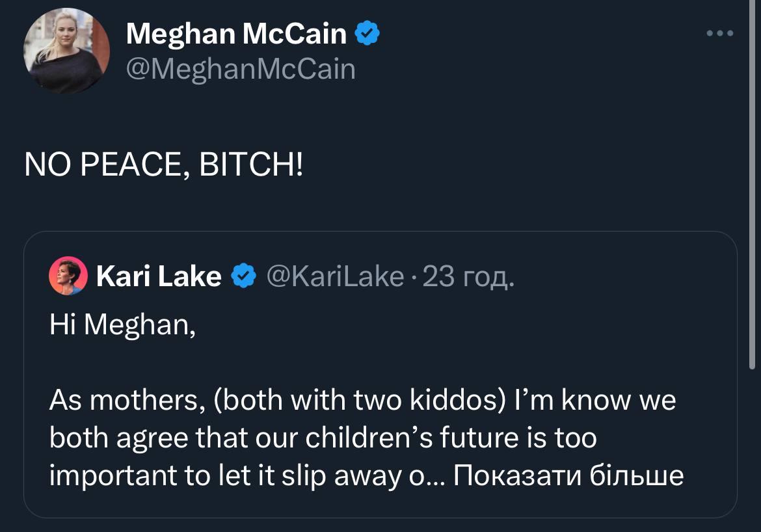Click the scrollbar track below the thumb
Viewport: 761px width, 532px height.
click(x=753, y=455)
